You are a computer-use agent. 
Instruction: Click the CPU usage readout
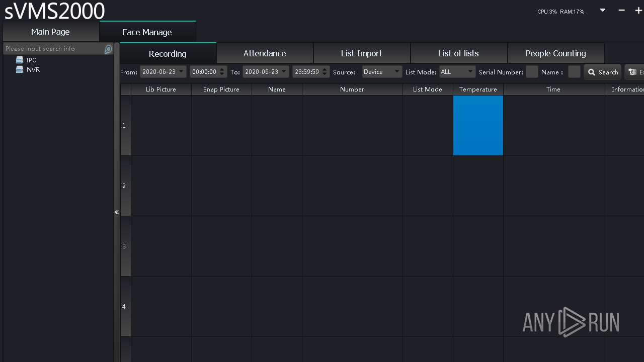[x=547, y=12]
